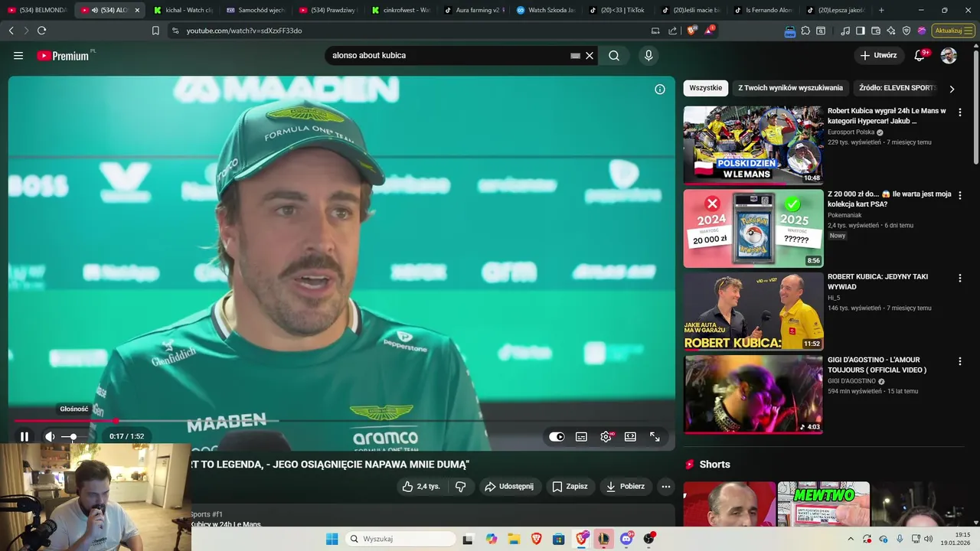Open the browser extensions puzzle icon
The image size is (980, 551).
(805, 31)
